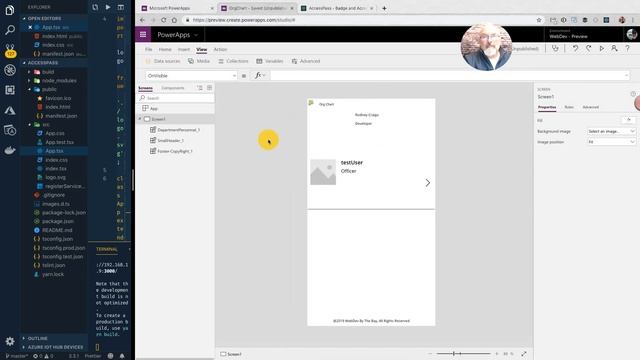Expand formula bar with right chevron
This screenshot has height=360, width=640.
pos(627,76)
